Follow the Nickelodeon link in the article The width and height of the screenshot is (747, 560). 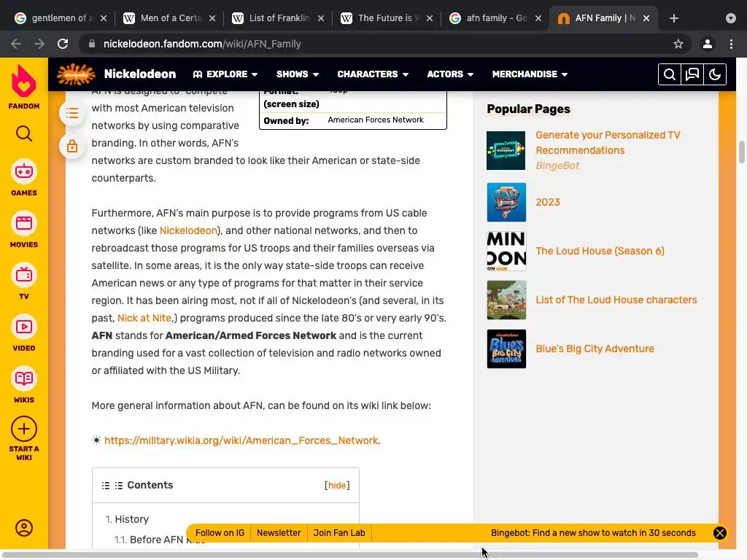click(x=188, y=230)
